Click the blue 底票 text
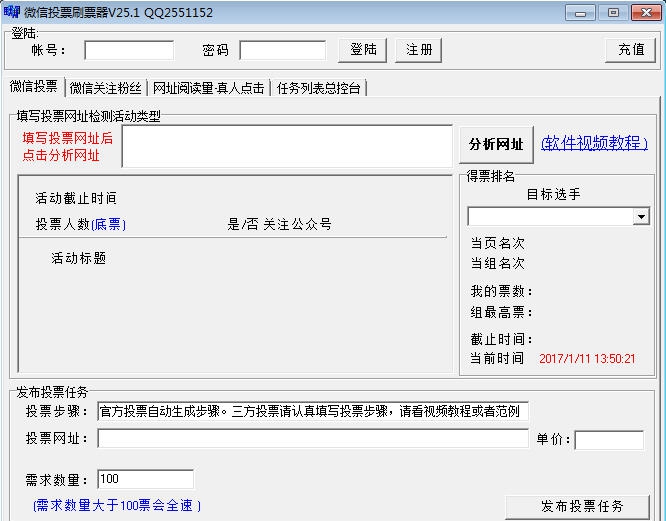Viewport: 666px width, 521px height. [x=108, y=224]
